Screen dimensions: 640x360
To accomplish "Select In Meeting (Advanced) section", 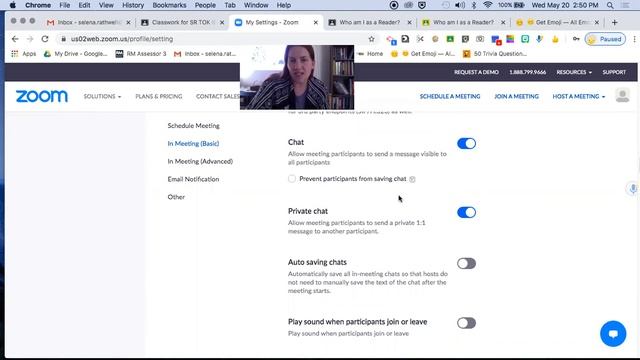I will tap(200, 161).
